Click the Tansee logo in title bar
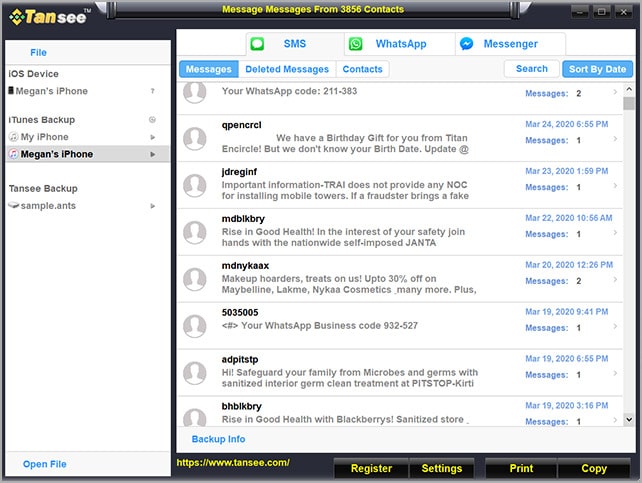This screenshot has width=642, height=483. click(x=52, y=17)
